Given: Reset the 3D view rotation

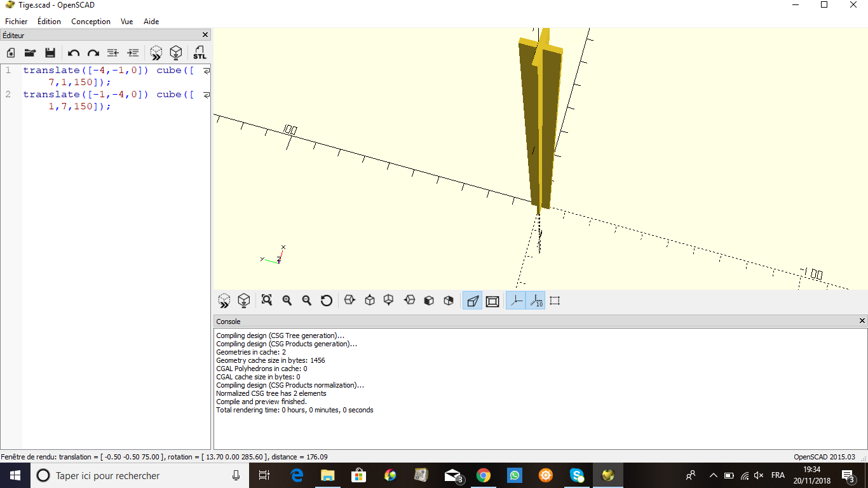Looking at the screenshot, I should 327,301.
